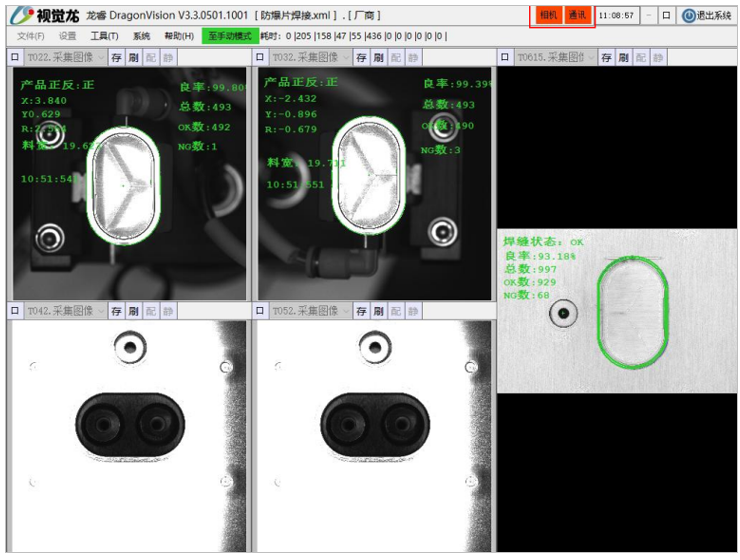The height and width of the screenshot is (560, 740).
Task: Maximize the DragonVision window
Action: pos(666,16)
